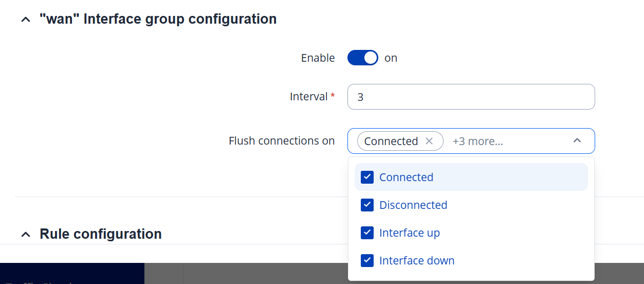Remove the Connected chip with its X icon
644x284 pixels.
[x=429, y=141]
